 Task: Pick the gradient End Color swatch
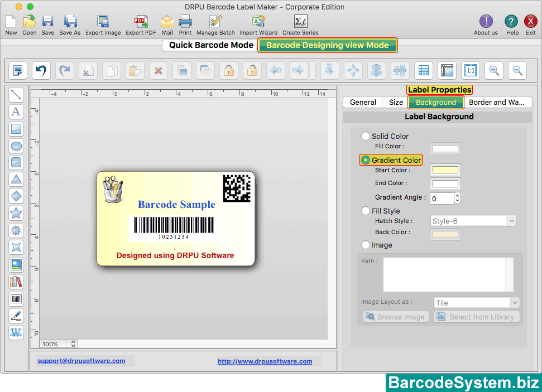coord(445,183)
